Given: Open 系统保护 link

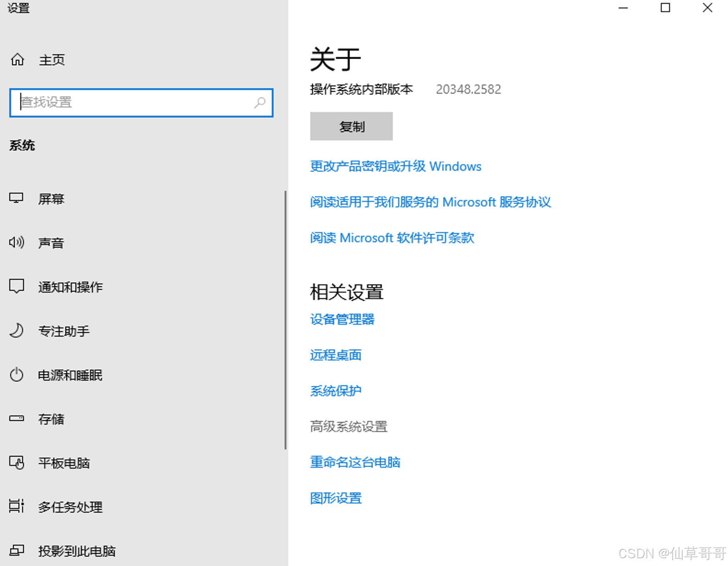Looking at the screenshot, I should [x=336, y=391].
